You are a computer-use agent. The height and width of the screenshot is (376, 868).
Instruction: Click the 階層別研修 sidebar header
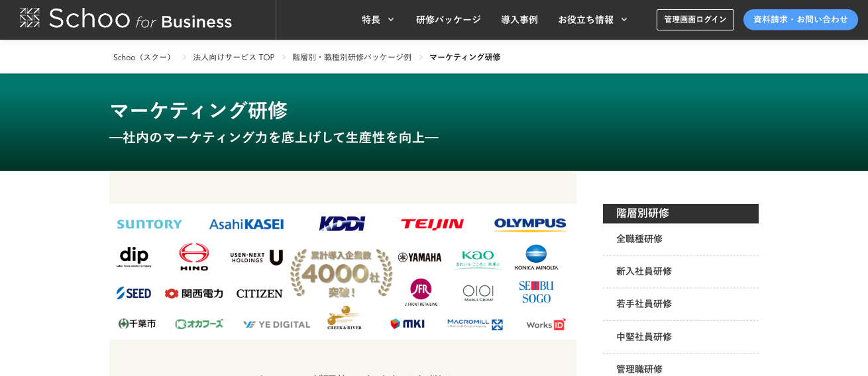[x=680, y=213]
